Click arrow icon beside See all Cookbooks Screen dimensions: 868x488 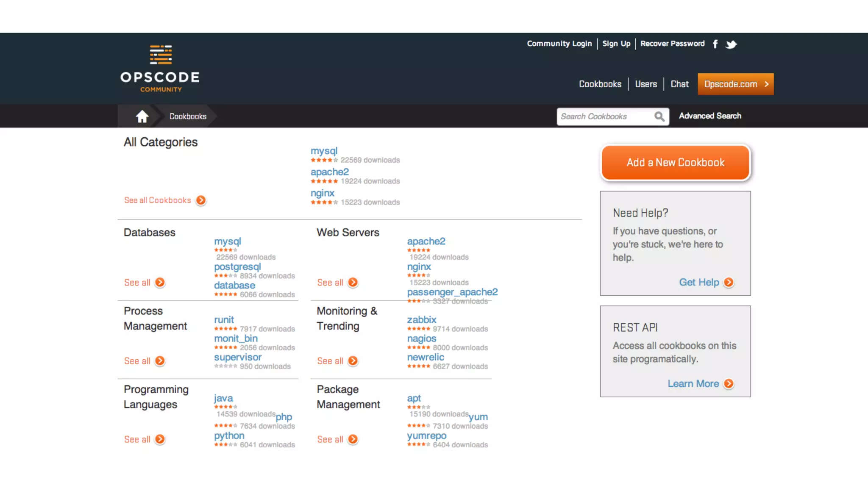pyautogui.click(x=201, y=200)
